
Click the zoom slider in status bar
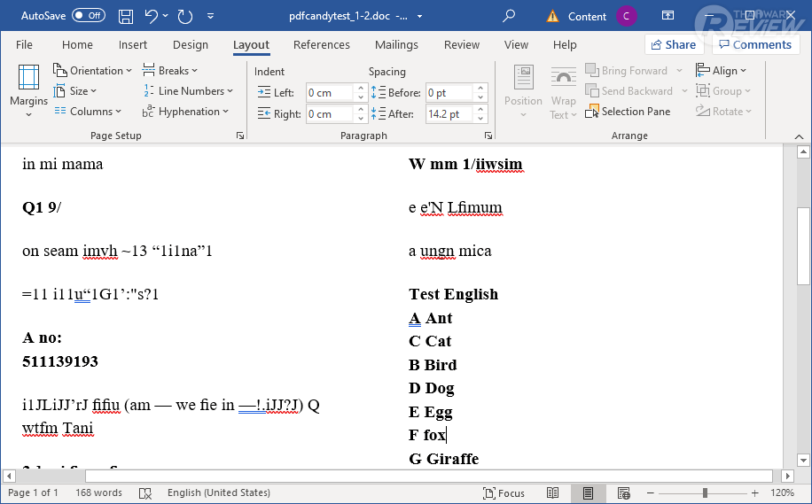point(705,492)
